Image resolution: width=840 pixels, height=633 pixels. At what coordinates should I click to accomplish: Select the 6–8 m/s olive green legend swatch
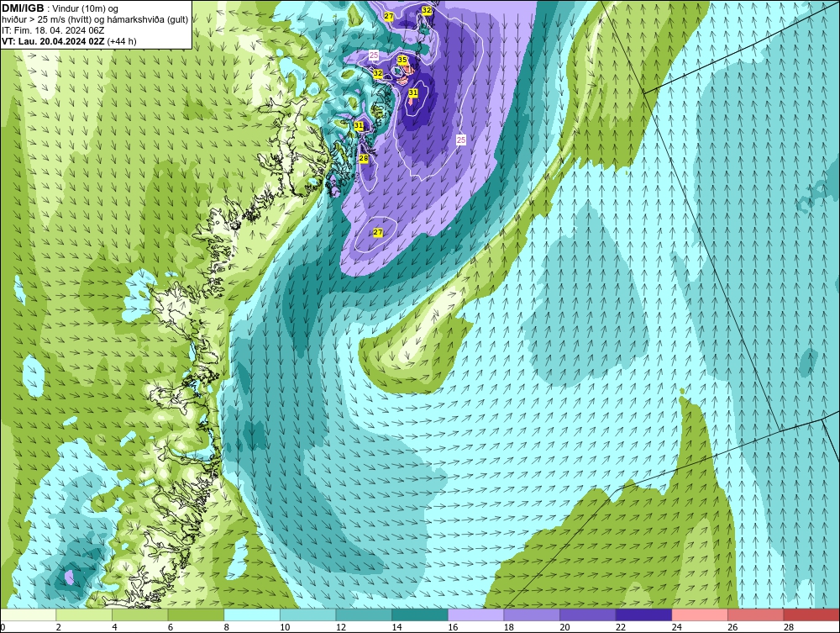(196, 615)
